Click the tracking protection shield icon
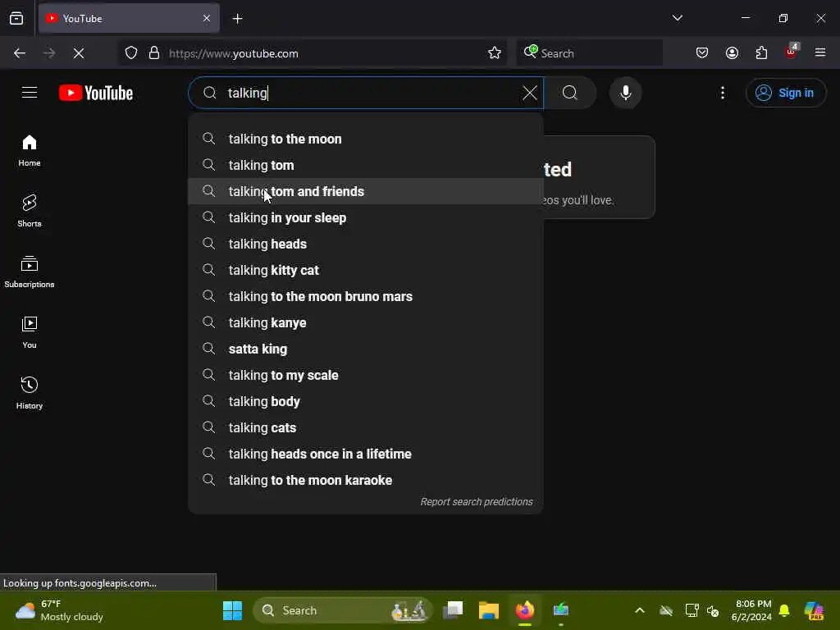Image resolution: width=840 pixels, height=630 pixels. click(x=131, y=53)
